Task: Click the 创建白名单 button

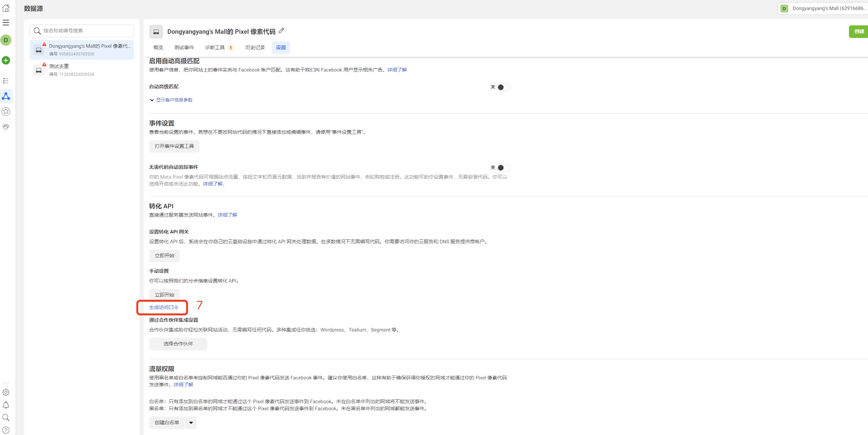Action: [167, 423]
